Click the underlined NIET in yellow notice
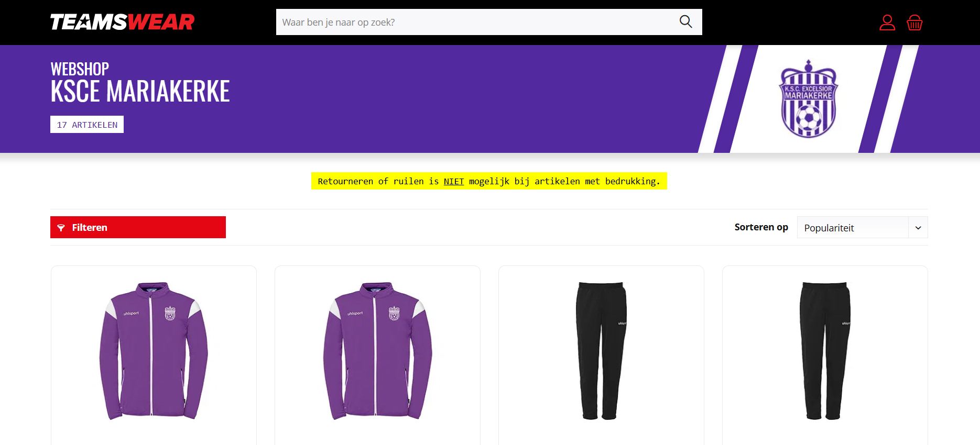980x445 pixels. coord(454,181)
